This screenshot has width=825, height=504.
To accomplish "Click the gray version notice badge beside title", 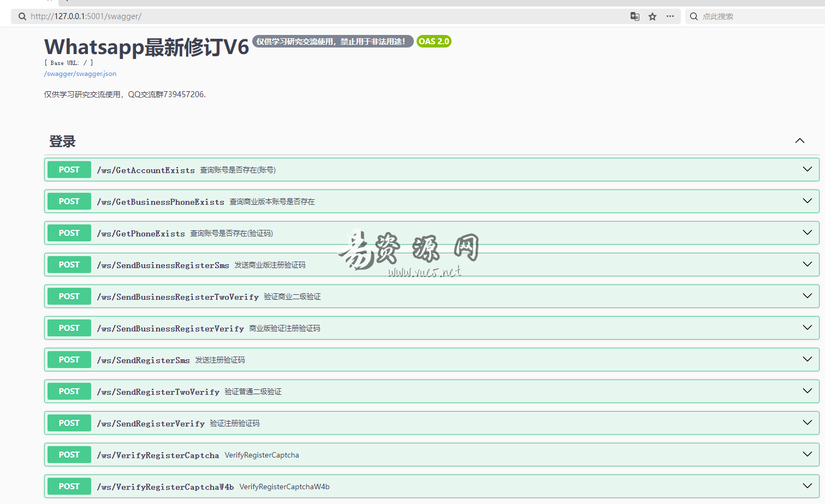I will click(333, 41).
